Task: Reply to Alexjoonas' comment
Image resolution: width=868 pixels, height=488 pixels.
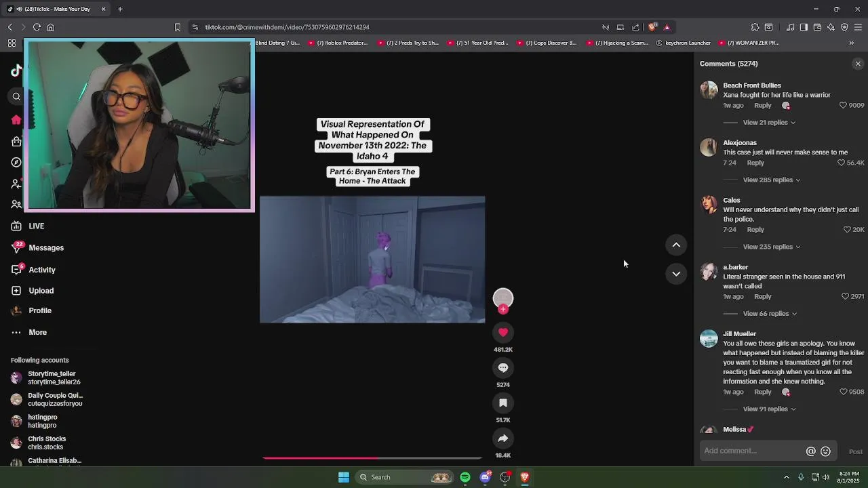Action: tap(755, 163)
